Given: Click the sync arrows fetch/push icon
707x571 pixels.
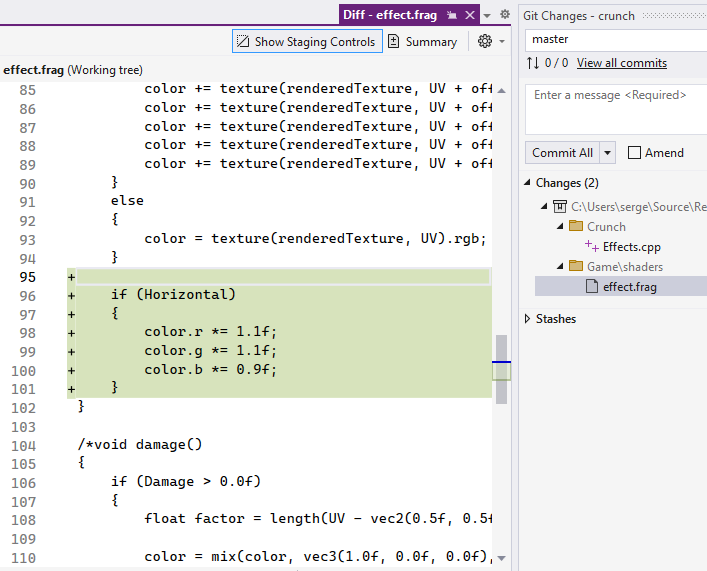Looking at the screenshot, I should click(x=533, y=63).
